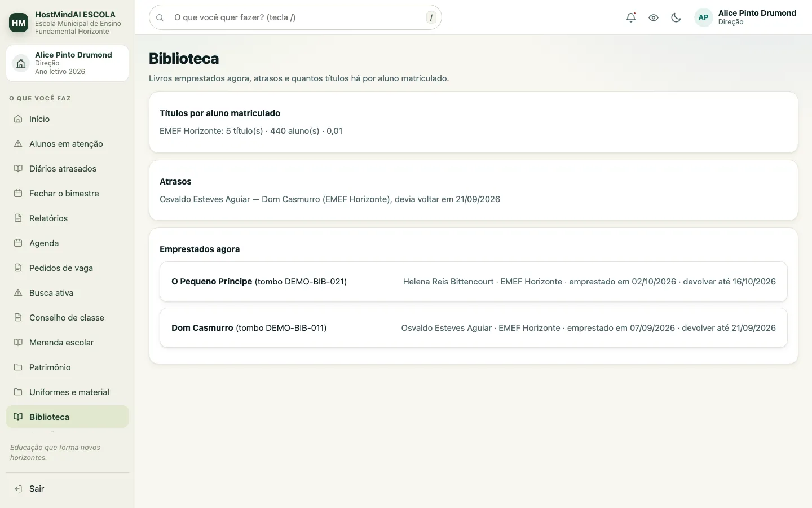The height and width of the screenshot is (508, 812).
Task: Click the Busca ativa warning icon
Action: 18,293
